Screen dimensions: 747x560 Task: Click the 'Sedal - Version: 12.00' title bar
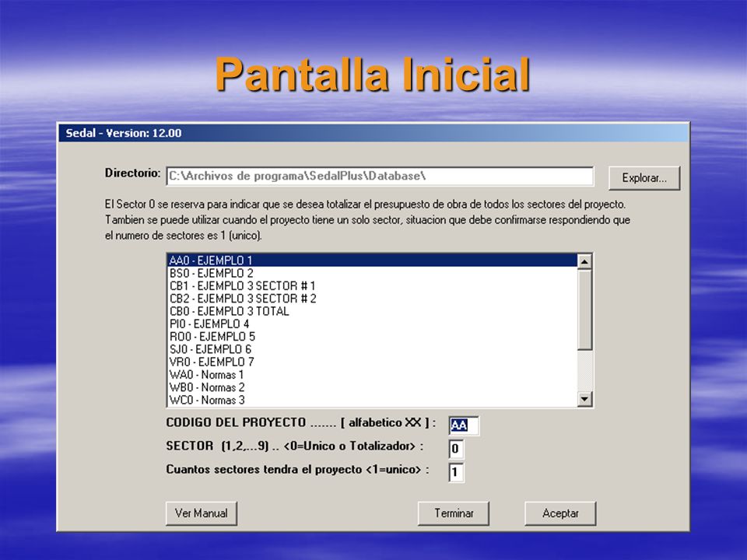(373, 133)
